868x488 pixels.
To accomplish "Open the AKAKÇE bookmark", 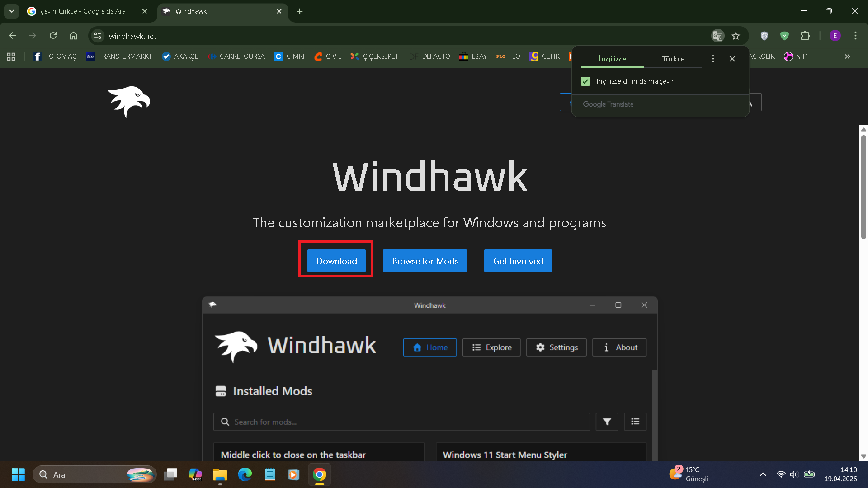I will [180, 56].
